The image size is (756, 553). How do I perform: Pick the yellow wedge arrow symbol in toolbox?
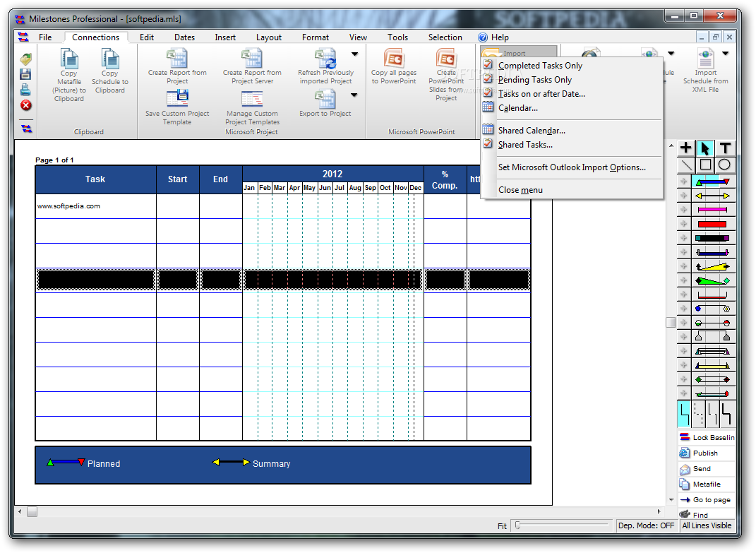713,266
